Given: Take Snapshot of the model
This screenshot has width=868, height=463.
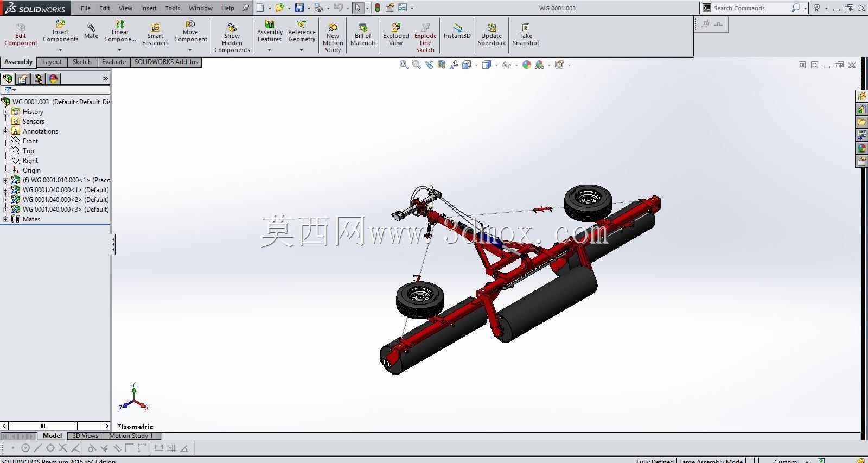Looking at the screenshot, I should [526, 35].
